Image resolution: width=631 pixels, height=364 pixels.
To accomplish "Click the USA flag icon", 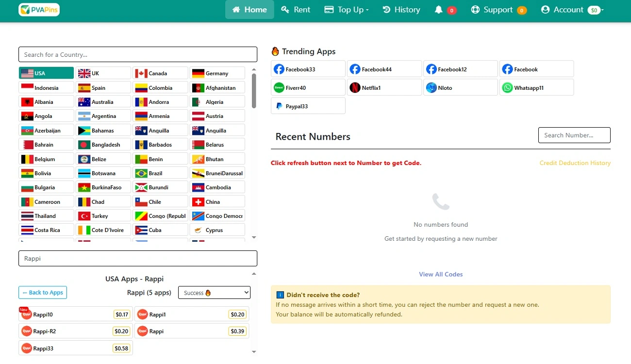I will [x=27, y=73].
